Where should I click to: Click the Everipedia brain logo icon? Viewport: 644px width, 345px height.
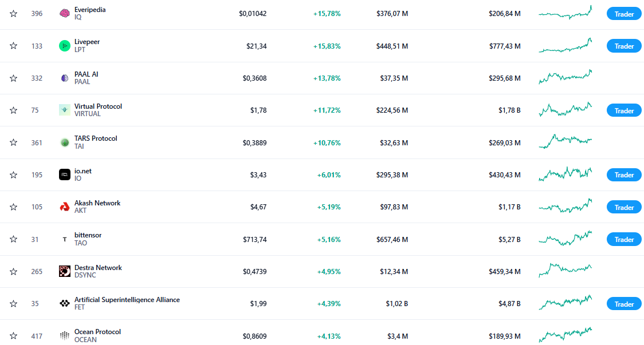(65, 14)
